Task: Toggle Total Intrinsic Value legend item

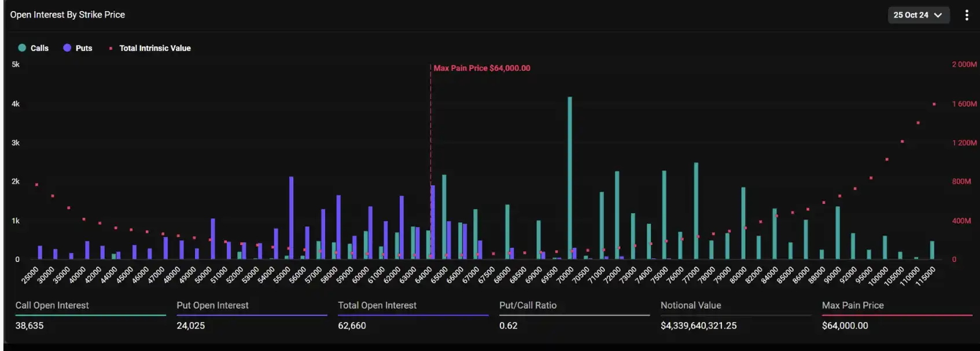Action: coord(154,48)
